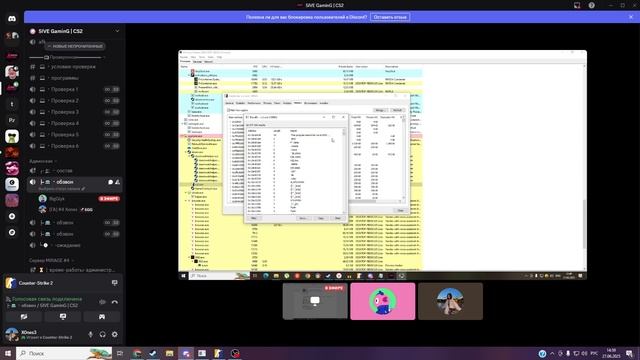This screenshot has width=640, height=360.
Task: Open Counter-Strike 2 from the taskbar
Action: [x=218, y=353]
